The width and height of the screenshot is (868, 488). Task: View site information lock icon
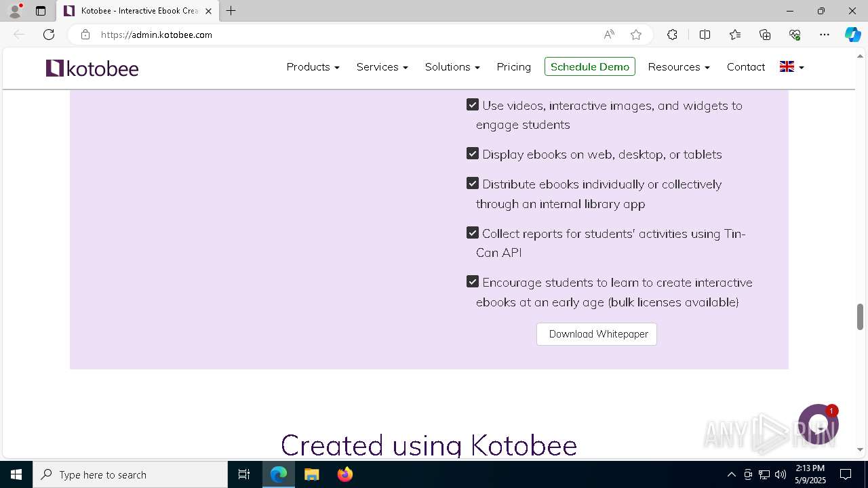point(85,35)
